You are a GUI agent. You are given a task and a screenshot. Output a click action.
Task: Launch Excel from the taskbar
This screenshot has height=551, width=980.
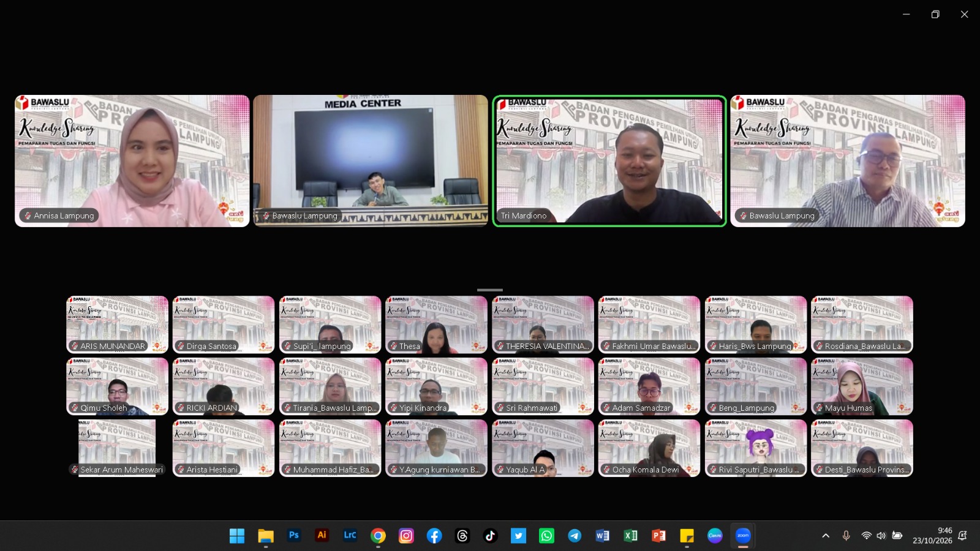631,536
